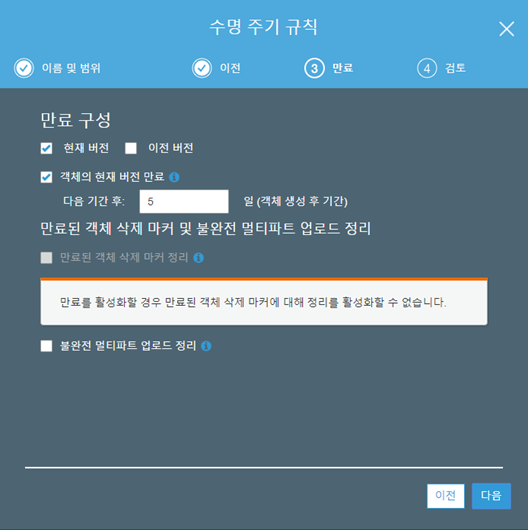528x530 pixels.
Task: Click the disabled 만료된 객체 삭제 마커 정리 checkbox
Action: click(x=46, y=258)
